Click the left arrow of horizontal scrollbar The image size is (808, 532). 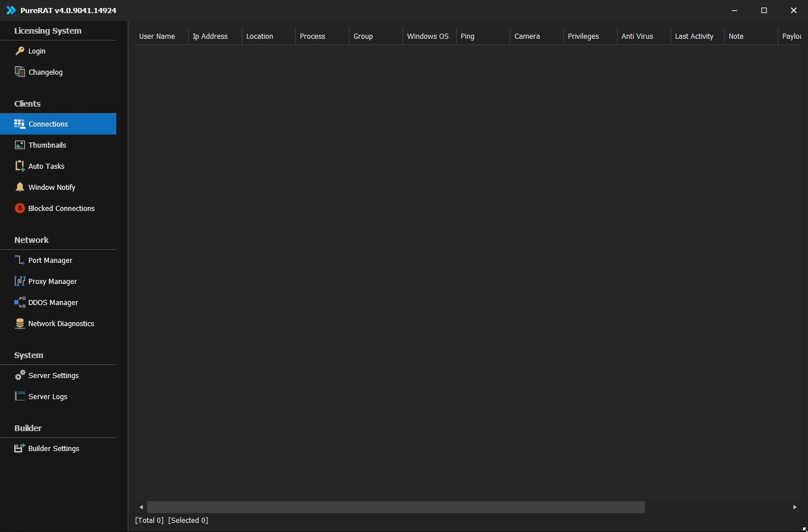[x=141, y=507]
